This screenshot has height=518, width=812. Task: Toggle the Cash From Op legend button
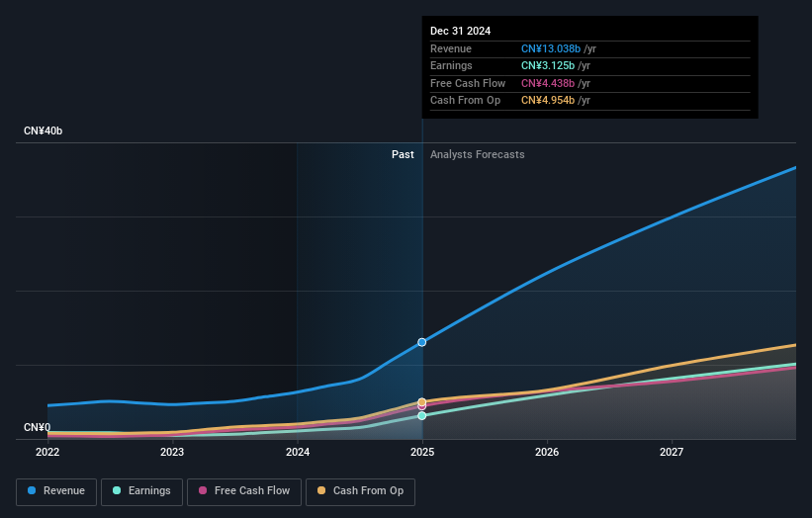pos(360,491)
